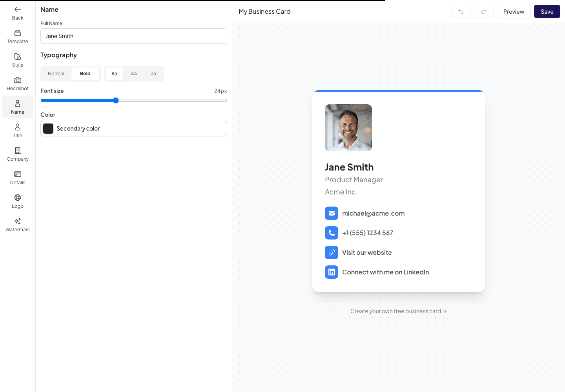Set font weight to Normal
This screenshot has height=392, width=565.
tap(56, 74)
